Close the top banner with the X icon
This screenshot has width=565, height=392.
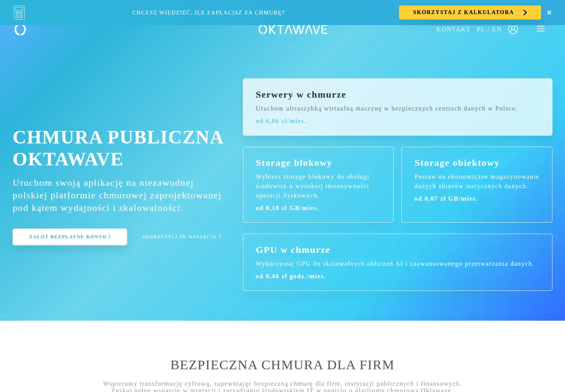coord(549,13)
